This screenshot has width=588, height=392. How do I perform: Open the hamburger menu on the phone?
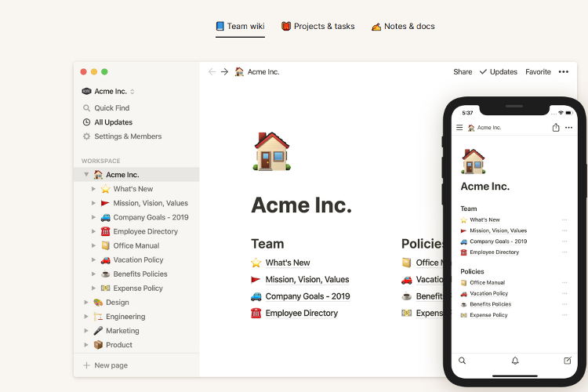(x=459, y=128)
